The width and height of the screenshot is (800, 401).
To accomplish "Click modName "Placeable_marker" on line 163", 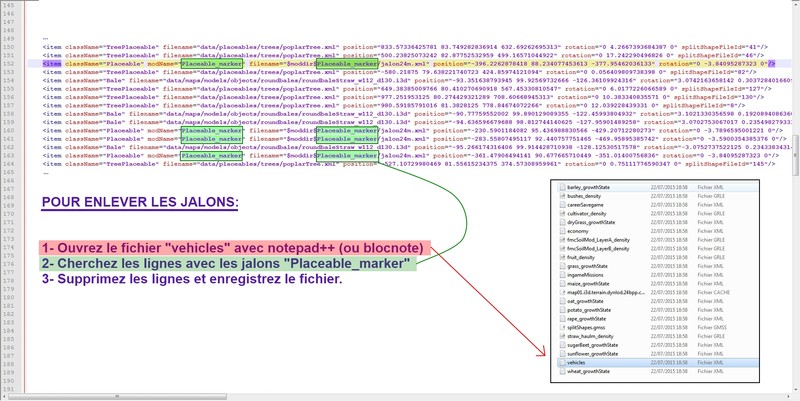I will [x=211, y=156].
